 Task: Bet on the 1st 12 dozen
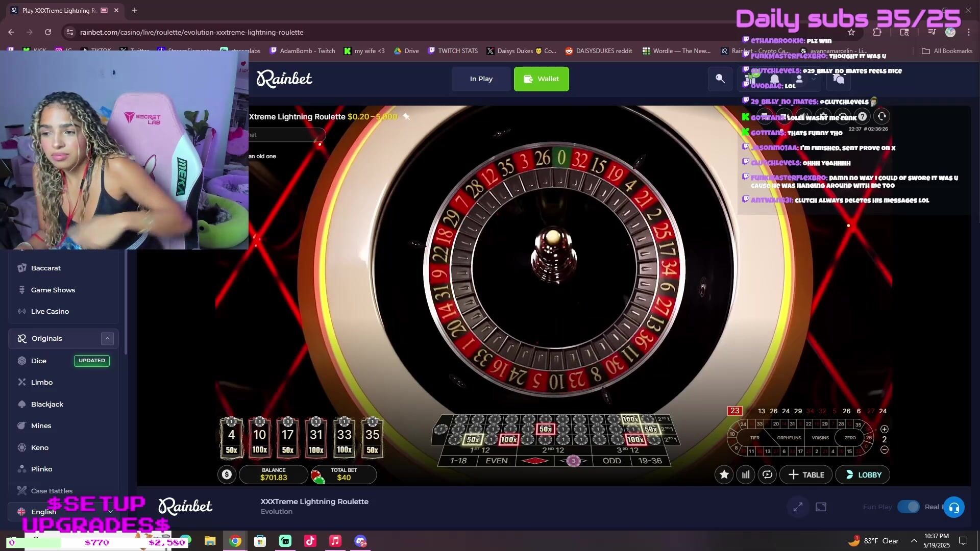479,450
